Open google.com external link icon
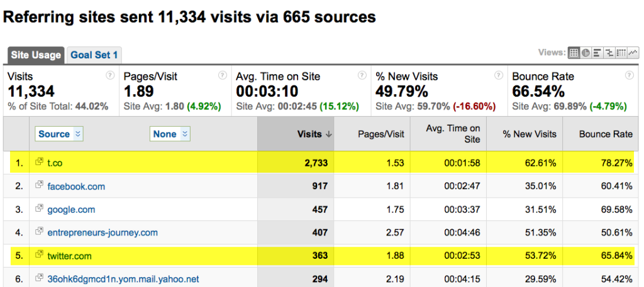 point(40,208)
